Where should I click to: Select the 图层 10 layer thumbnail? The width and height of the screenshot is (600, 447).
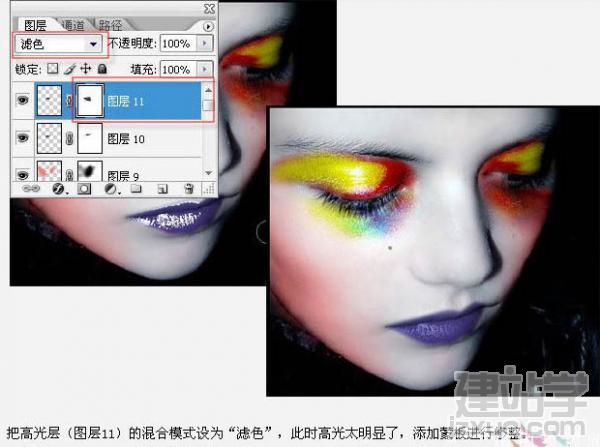(x=49, y=138)
